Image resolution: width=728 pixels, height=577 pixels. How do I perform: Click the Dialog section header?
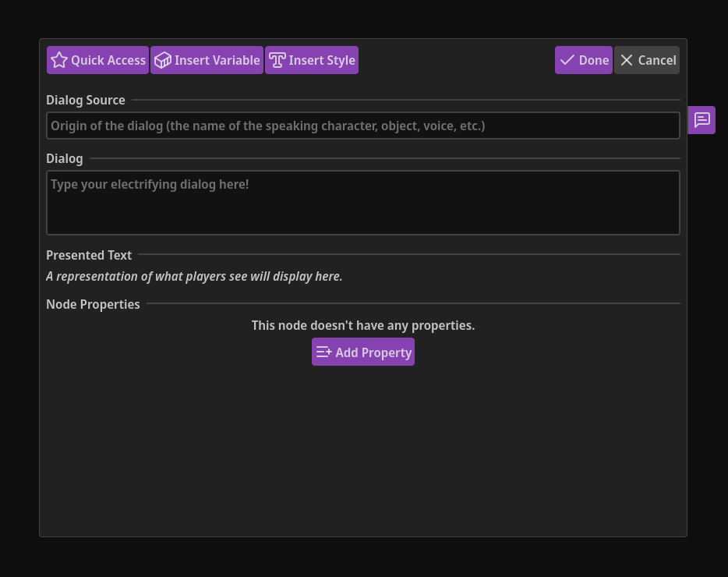[65, 158]
